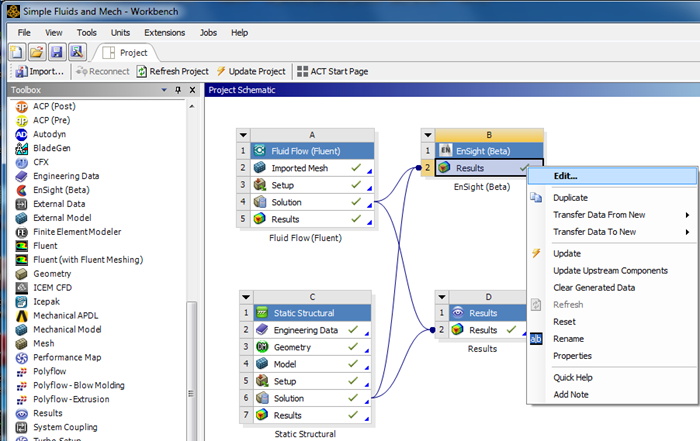
Task: Open the Toolbox pane options dropdown
Action: pyautogui.click(x=164, y=90)
